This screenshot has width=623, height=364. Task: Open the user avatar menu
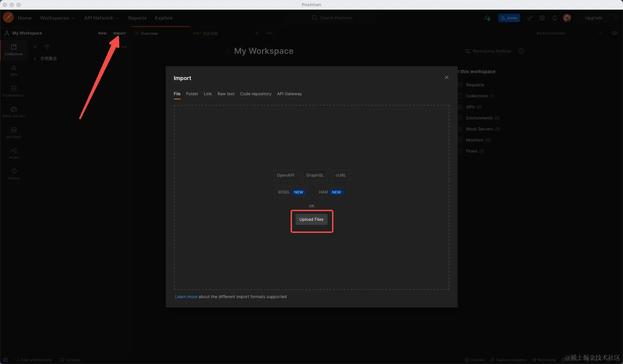click(567, 18)
